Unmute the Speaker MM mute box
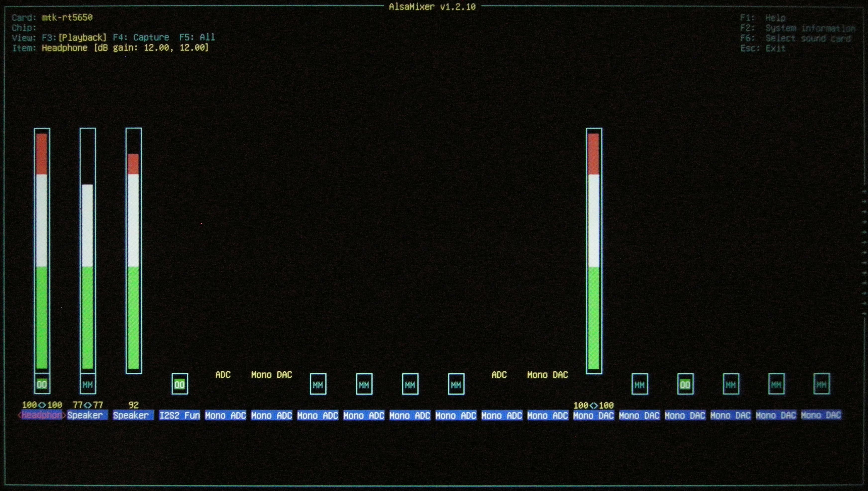Image resolution: width=868 pixels, height=491 pixels. pyautogui.click(x=88, y=384)
